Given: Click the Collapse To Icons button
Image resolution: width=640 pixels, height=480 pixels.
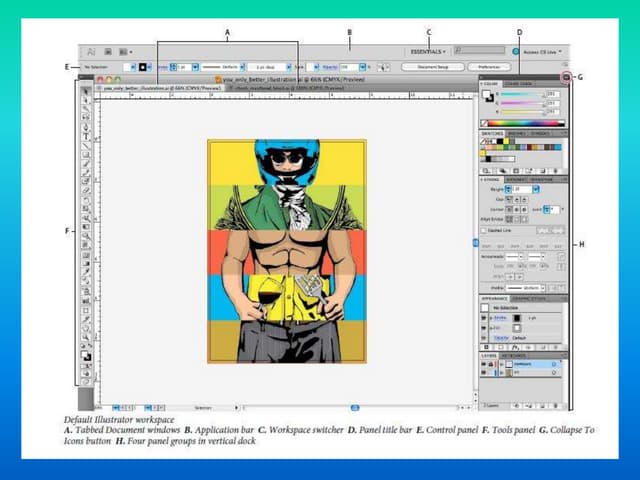Looking at the screenshot, I should [566, 77].
